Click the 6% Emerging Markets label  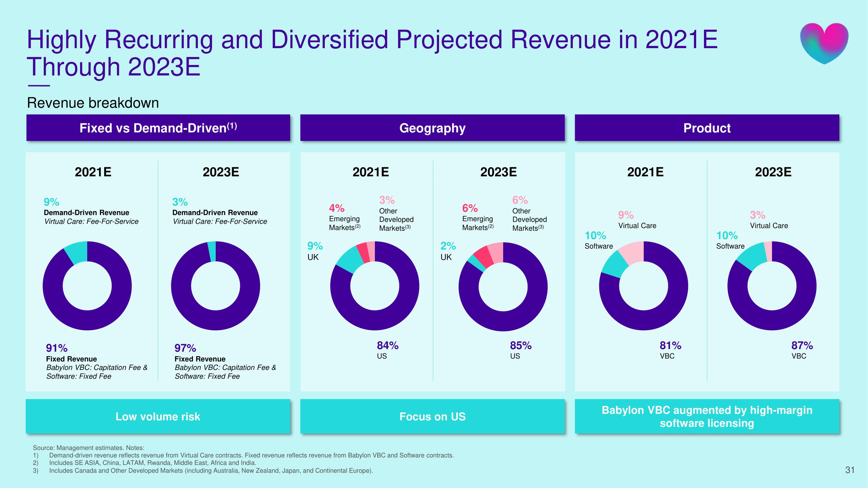point(478,217)
